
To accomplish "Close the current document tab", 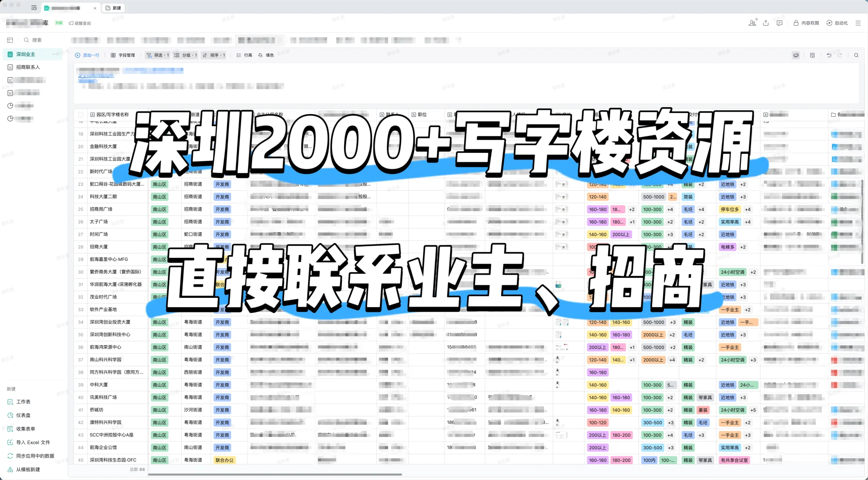I will (95, 8).
